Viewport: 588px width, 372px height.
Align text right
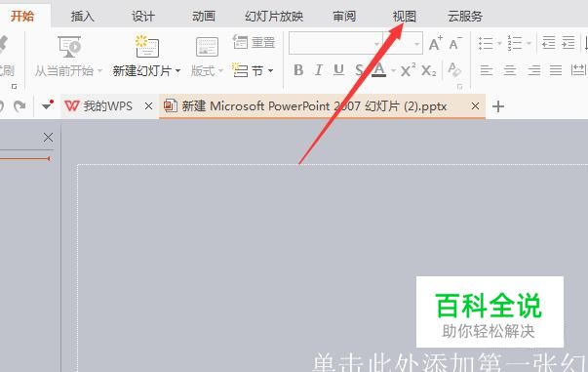(x=533, y=70)
